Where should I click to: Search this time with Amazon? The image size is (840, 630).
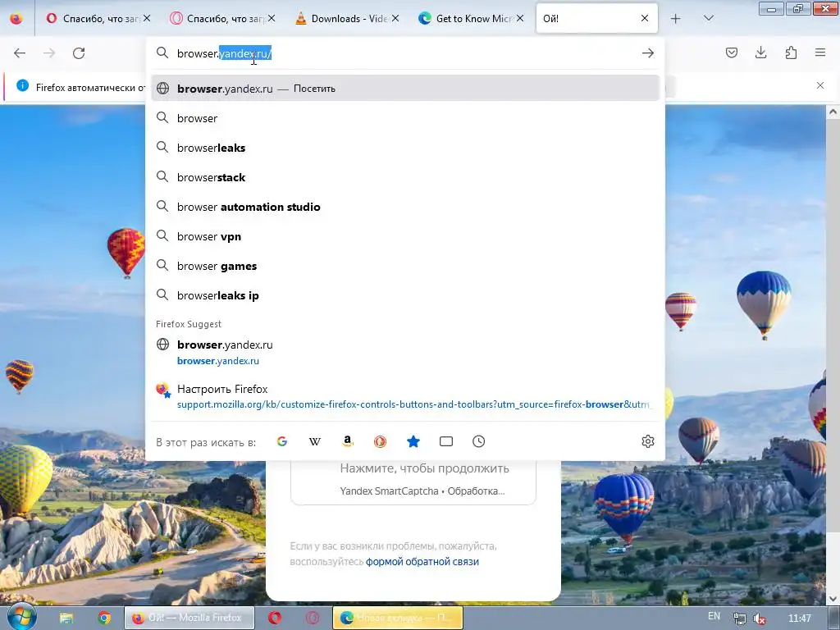[x=348, y=441]
